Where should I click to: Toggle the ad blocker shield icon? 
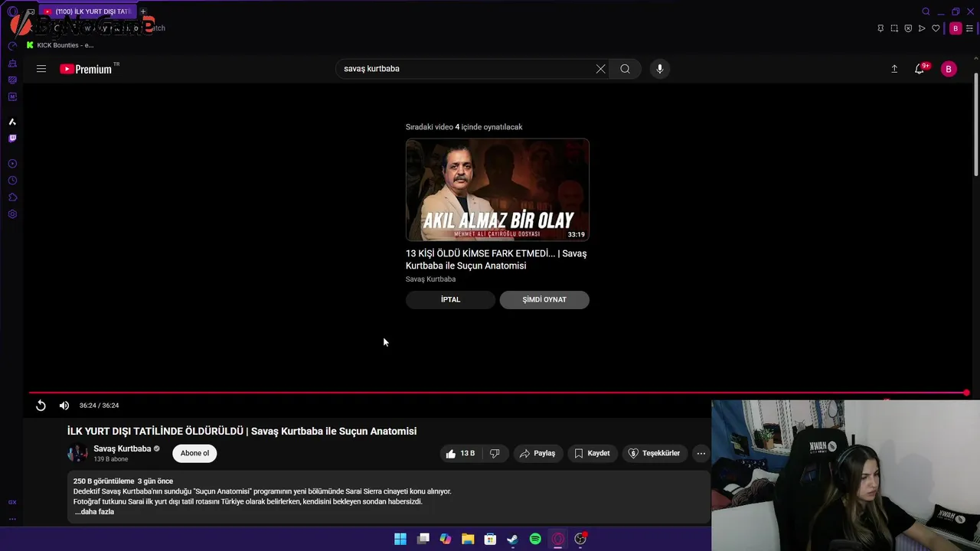point(908,28)
